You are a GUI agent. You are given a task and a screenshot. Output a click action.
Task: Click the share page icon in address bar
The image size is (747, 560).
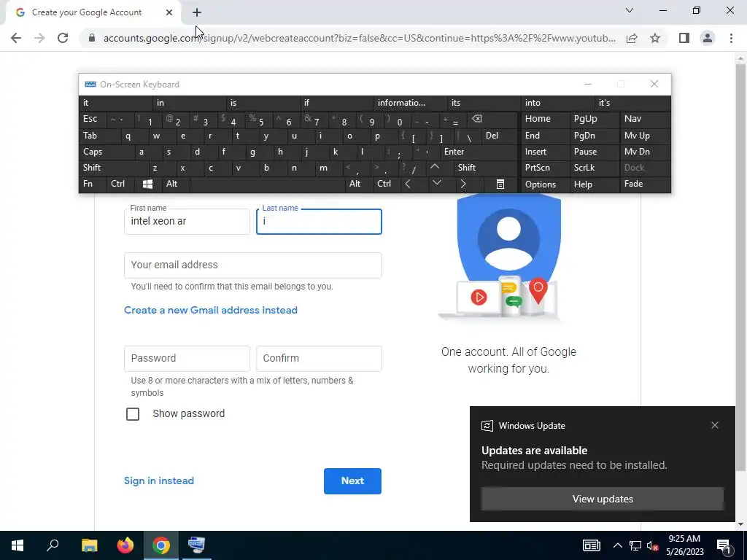point(632,38)
